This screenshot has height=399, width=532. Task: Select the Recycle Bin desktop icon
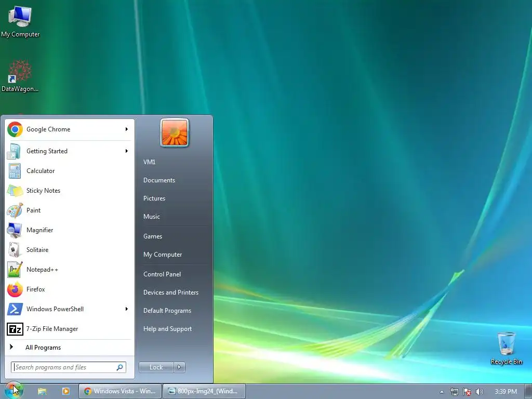506,349
